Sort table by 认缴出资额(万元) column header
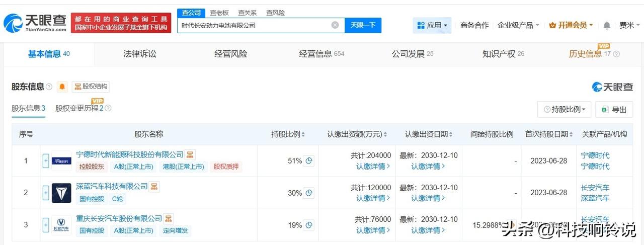The width and height of the screenshot is (644, 245). pyautogui.click(x=357, y=134)
